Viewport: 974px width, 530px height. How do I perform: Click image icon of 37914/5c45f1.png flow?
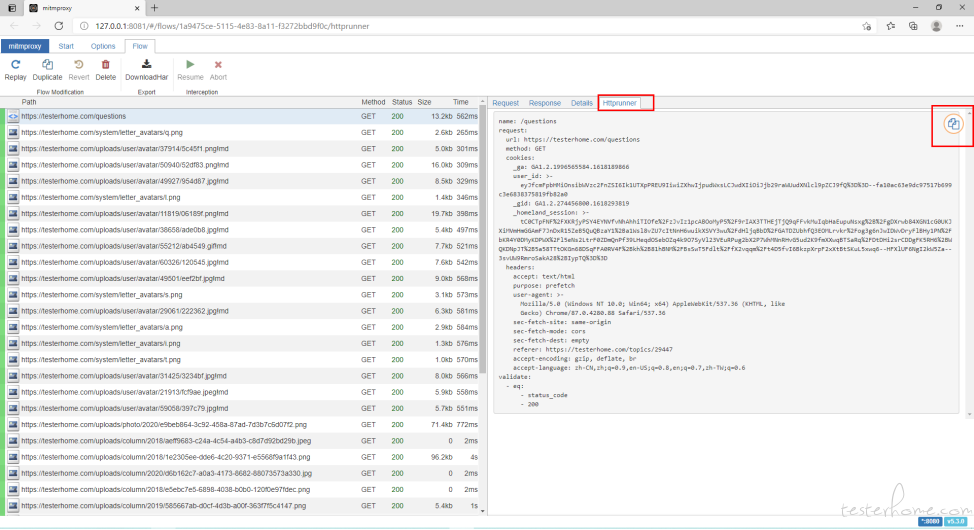coord(12,148)
